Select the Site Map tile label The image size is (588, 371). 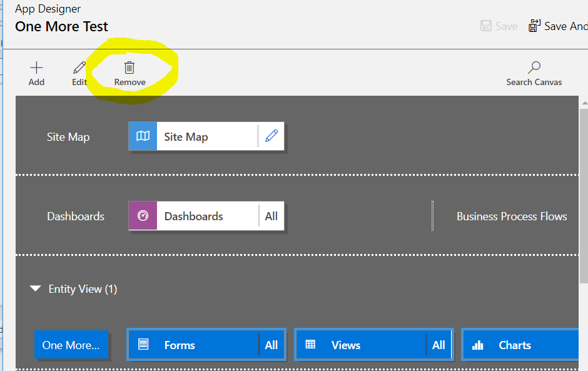coord(186,137)
